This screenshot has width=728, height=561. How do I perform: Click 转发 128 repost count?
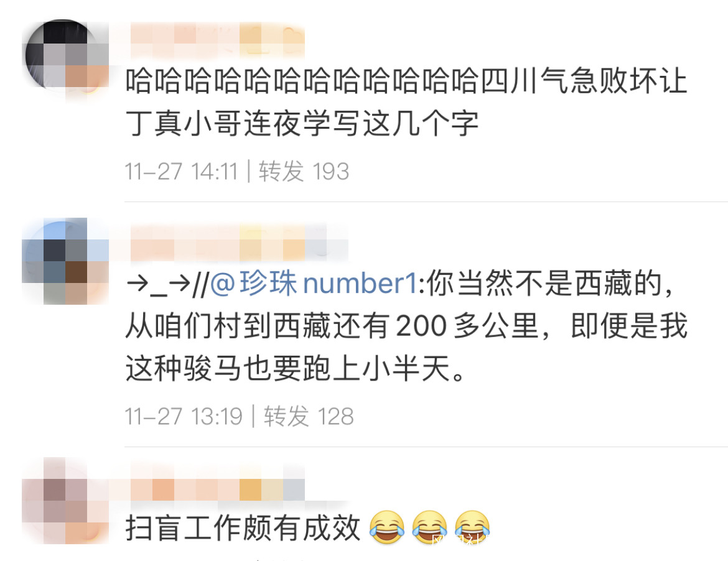click(x=309, y=416)
